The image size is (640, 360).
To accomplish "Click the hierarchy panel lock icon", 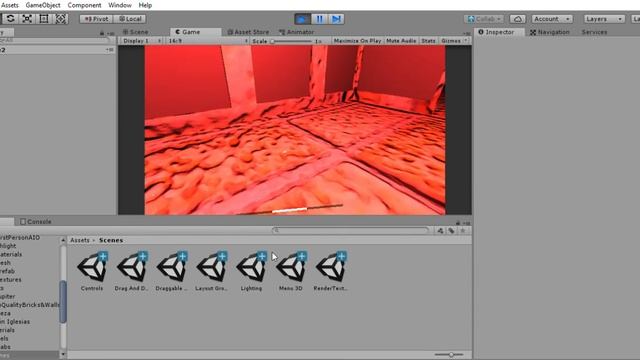I will (102, 33).
